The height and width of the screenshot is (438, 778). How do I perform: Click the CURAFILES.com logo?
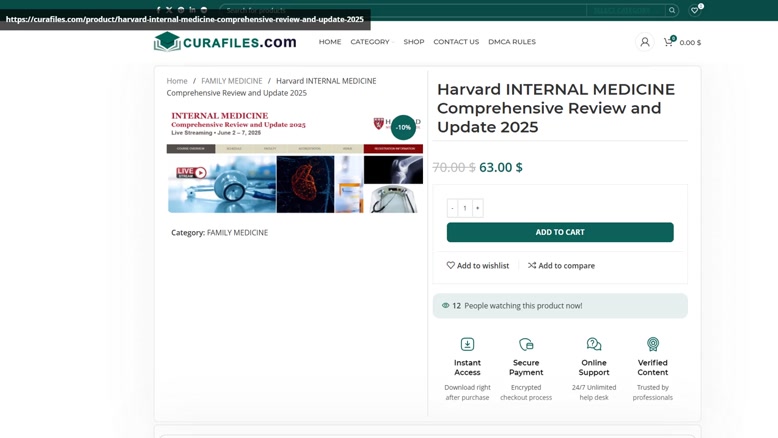225,42
